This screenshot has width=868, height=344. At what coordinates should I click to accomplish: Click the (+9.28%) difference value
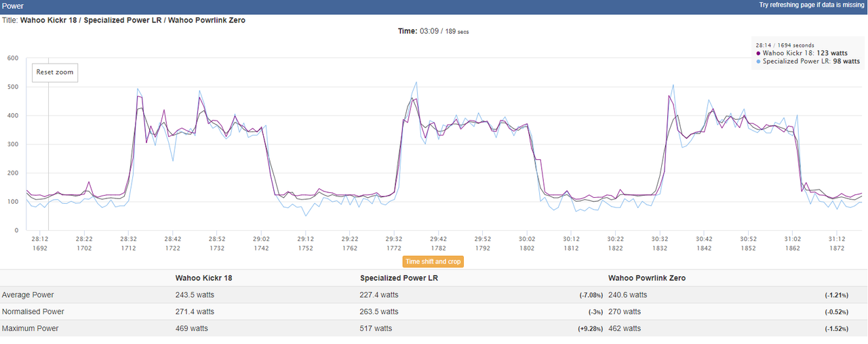tap(591, 329)
